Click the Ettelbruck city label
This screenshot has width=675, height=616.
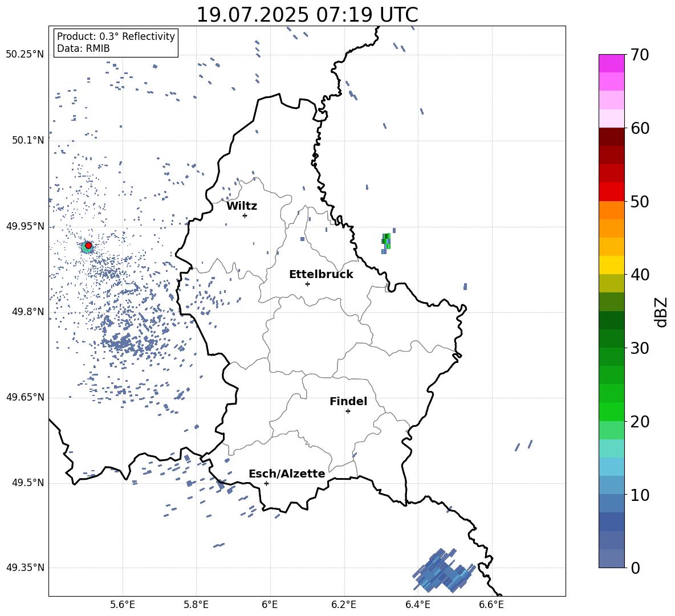click(321, 275)
